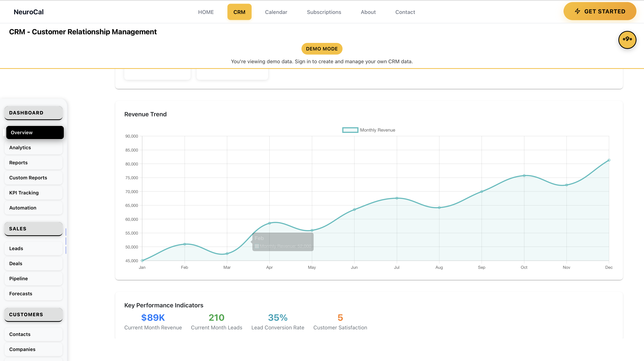Image resolution: width=644 pixels, height=361 pixels.
Task: Click the Nov data point on the chart
Action: pos(566,185)
